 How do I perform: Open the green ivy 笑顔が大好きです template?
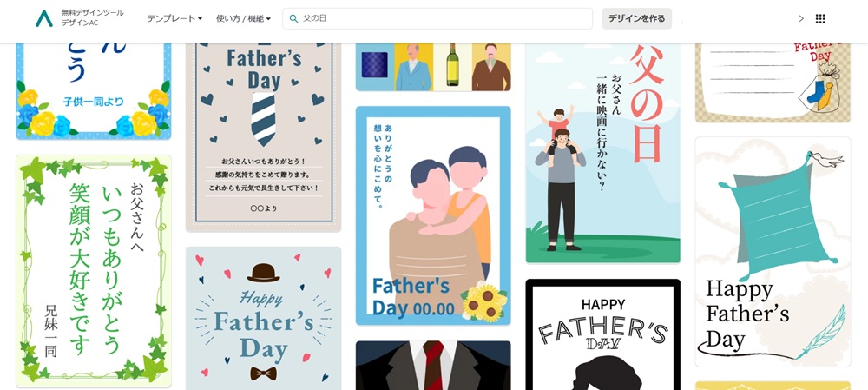click(x=94, y=271)
